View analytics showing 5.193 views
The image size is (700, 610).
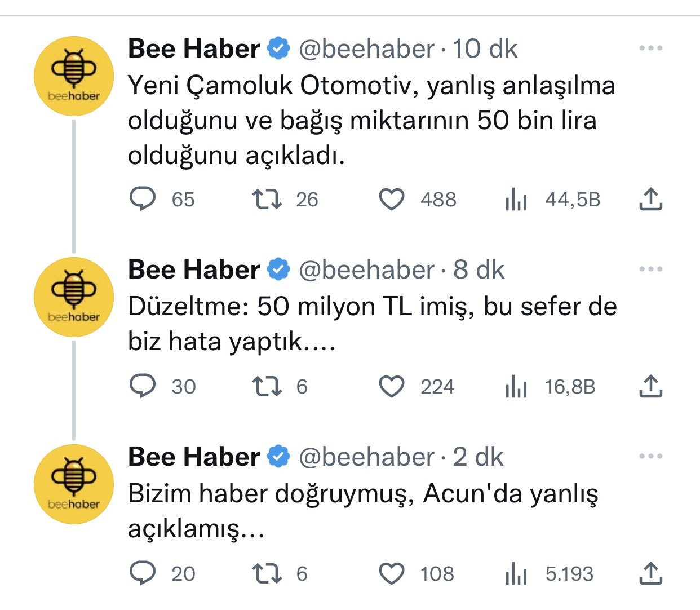point(516,574)
